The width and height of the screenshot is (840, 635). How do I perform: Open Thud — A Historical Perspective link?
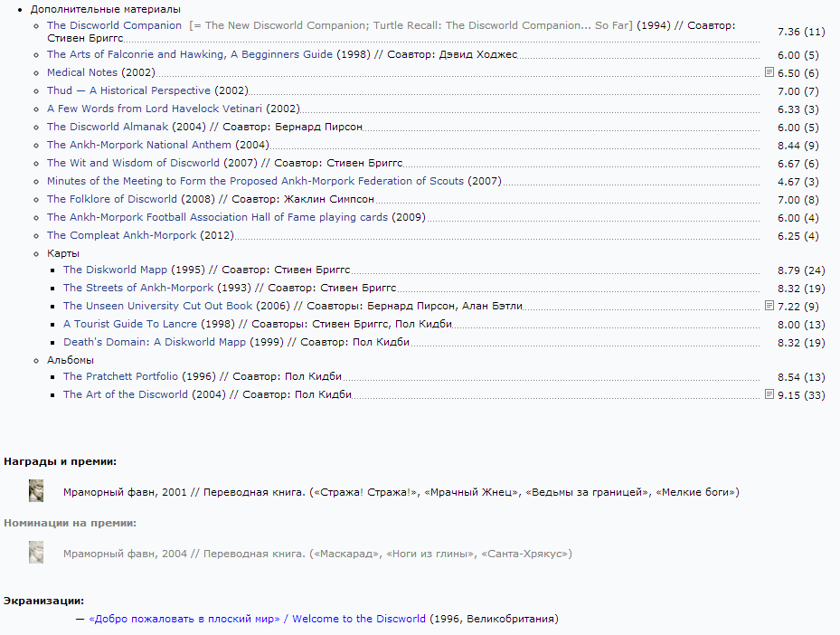tap(128, 90)
